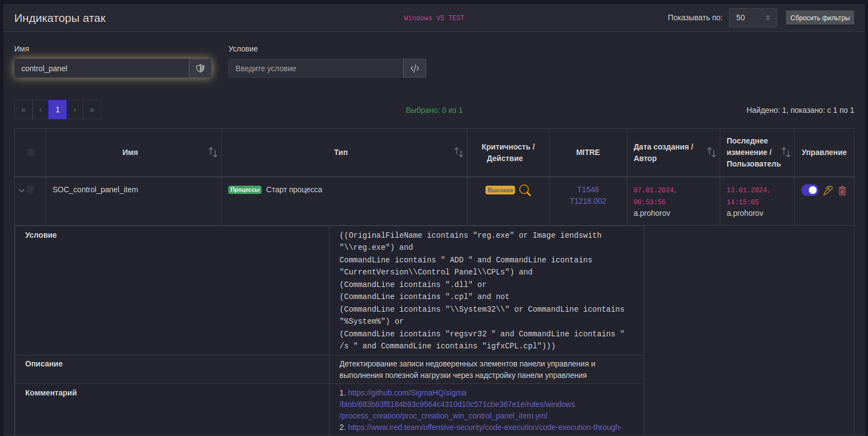Viewport: 868px width, 436px height.
Task: Check the select-all checkbox in table header
Action: pos(31,152)
